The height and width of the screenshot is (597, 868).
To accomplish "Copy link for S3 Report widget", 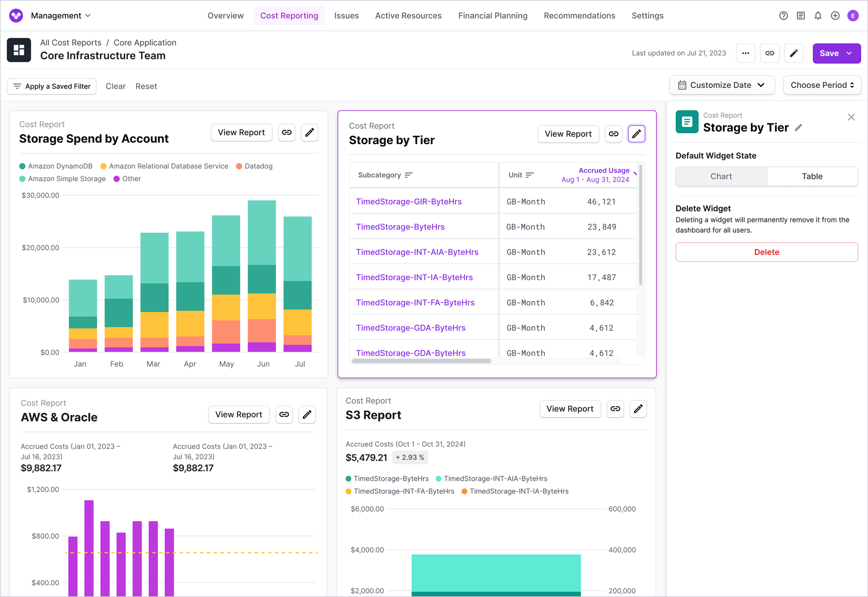I will pos(615,409).
